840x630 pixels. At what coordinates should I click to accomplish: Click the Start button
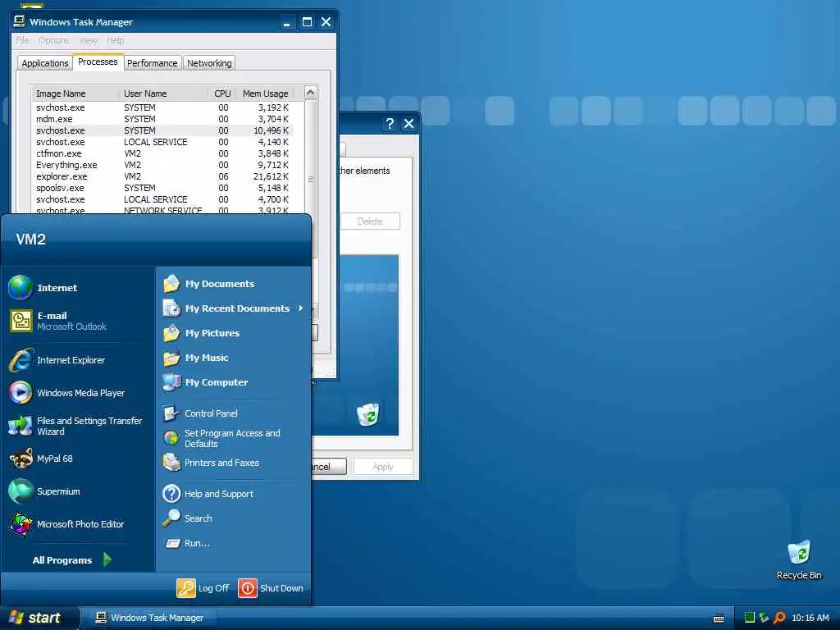(x=39, y=618)
